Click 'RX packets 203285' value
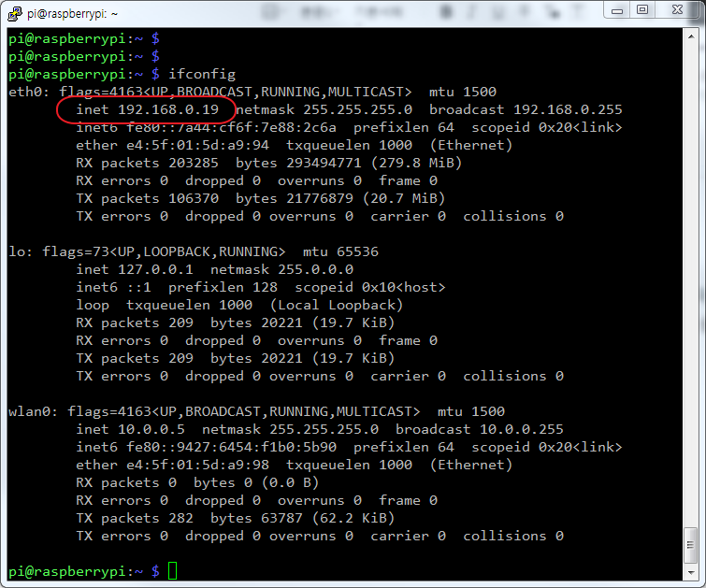The width and height of the screenshot is (706, 588). (147, 163)
